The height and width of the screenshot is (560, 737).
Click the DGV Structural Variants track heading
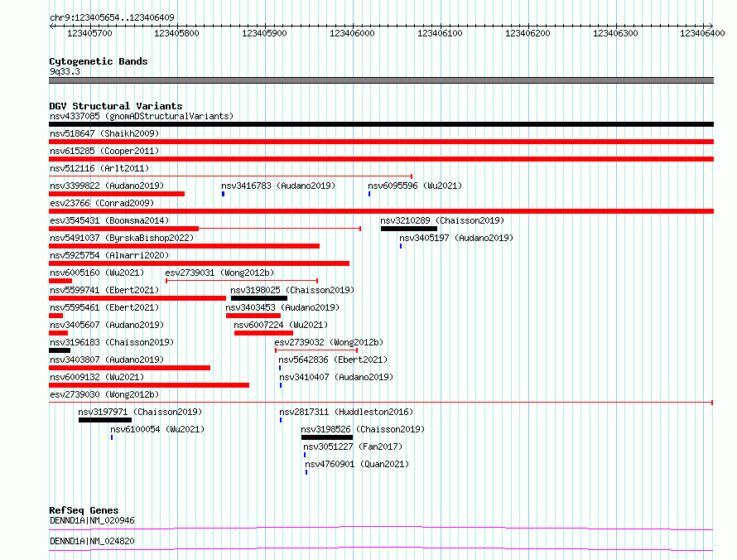click(116, 106)
